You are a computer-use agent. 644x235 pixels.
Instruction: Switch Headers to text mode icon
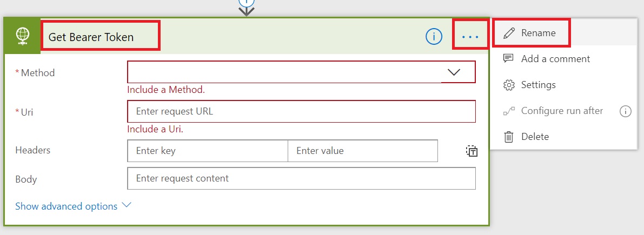click(x=472, y=151)
